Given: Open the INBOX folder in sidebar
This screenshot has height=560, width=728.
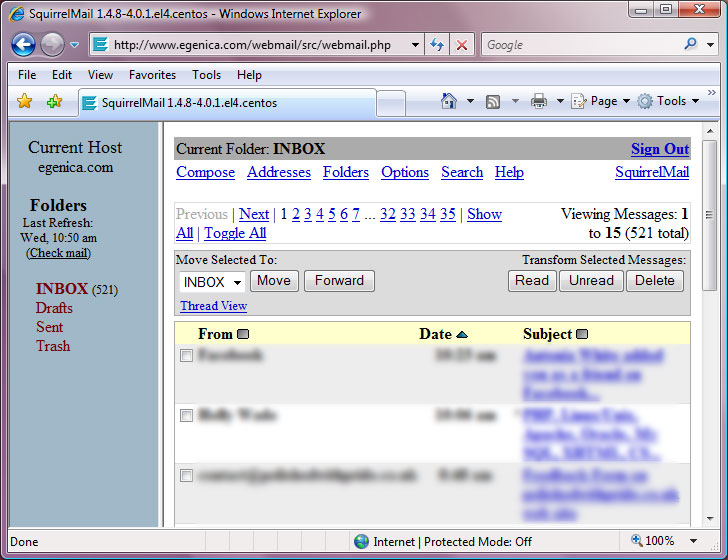Looking at the screenshot, I should [62, 289].
